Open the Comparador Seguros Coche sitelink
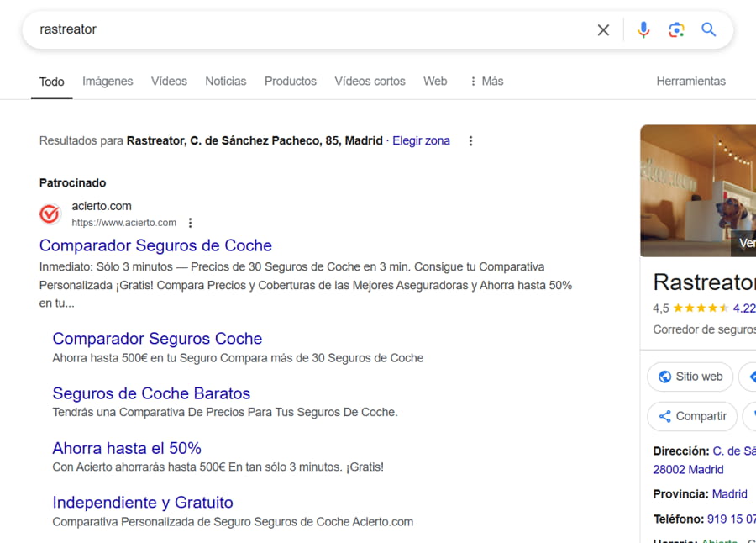 click(157, 339)
